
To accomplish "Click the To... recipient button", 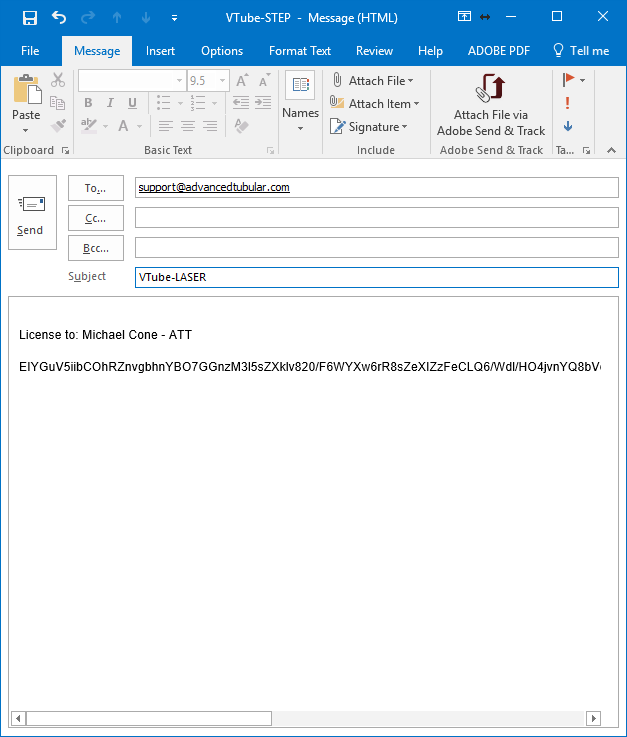I will 96,188.
